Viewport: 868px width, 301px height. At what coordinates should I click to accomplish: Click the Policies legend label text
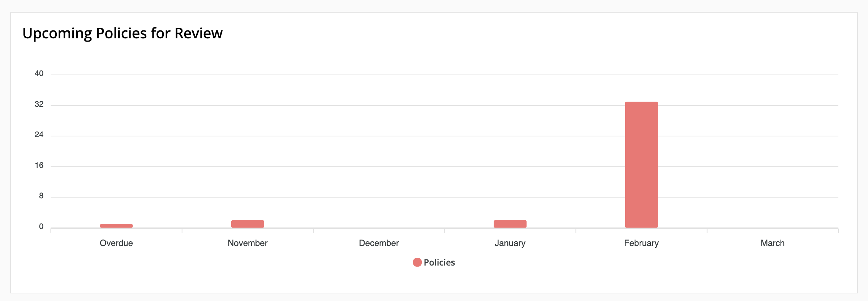[x=439, y=262]
